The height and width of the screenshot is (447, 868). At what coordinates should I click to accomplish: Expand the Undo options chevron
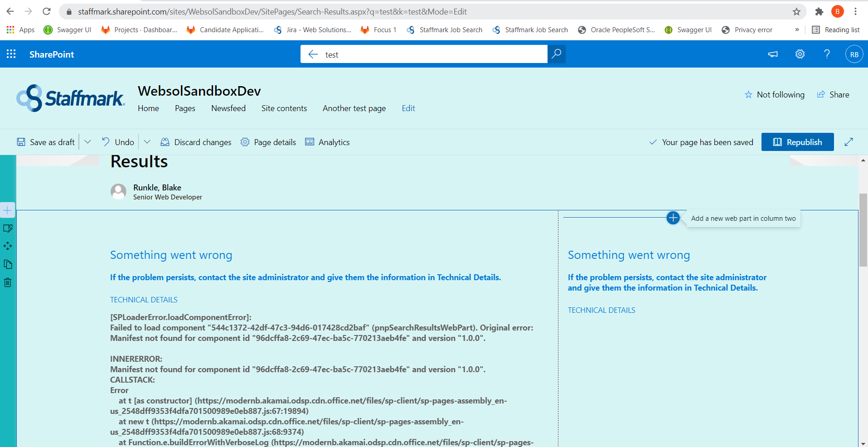147,142
